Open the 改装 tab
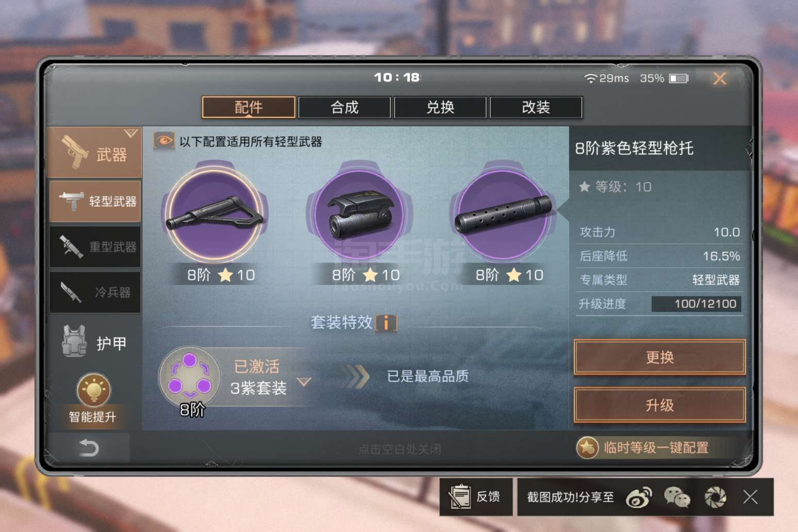Viewport: 798px width, 532px height. pos(536,107)
